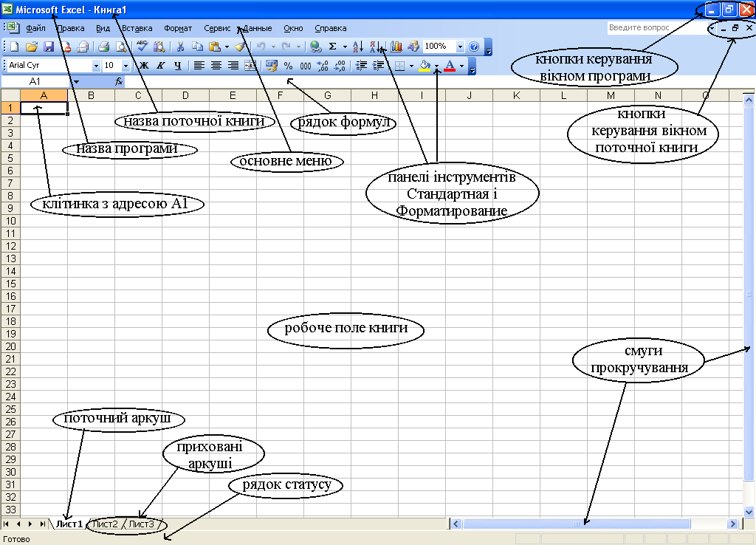This screenshot has width=756, height=545.
Task: Sort descending Я to А
Action: click(375, 47)
